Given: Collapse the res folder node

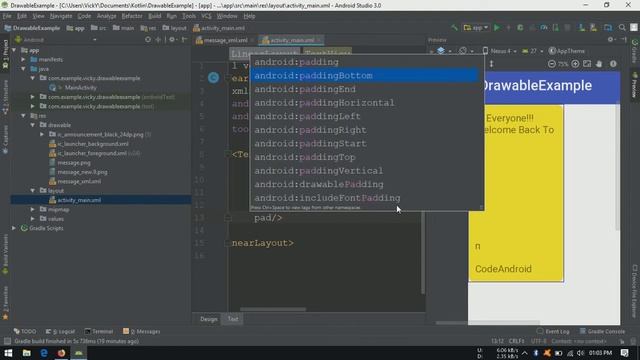Looking at the screenshot, I should [x=24, y=116].
